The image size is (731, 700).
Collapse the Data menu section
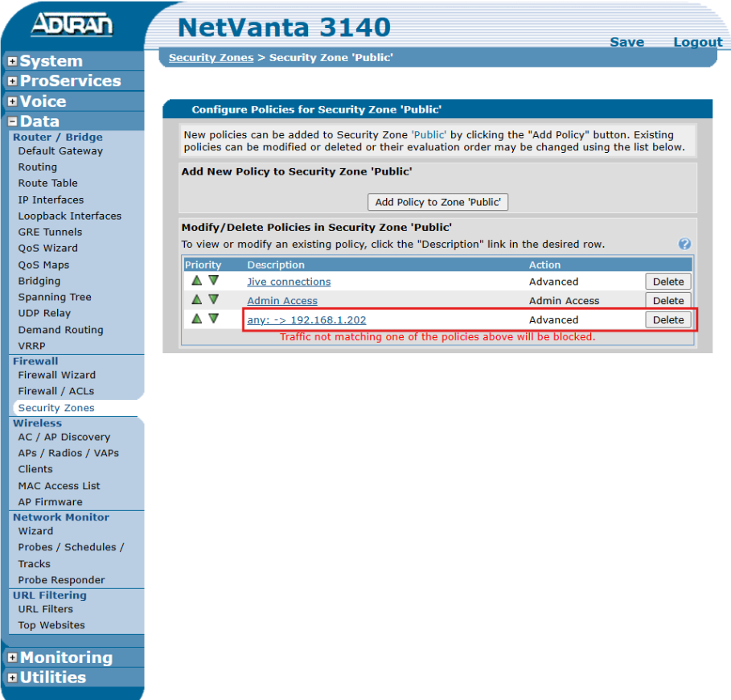coord(13,121)
